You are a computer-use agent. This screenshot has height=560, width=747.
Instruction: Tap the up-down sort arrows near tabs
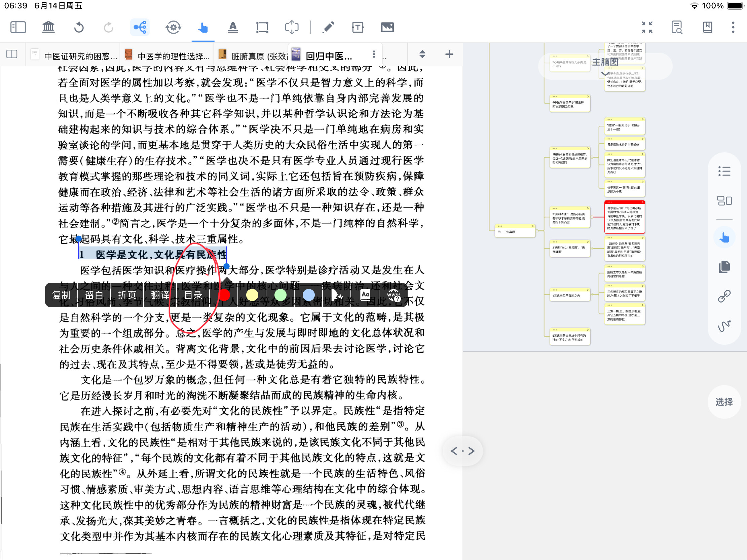click(422, 54)
